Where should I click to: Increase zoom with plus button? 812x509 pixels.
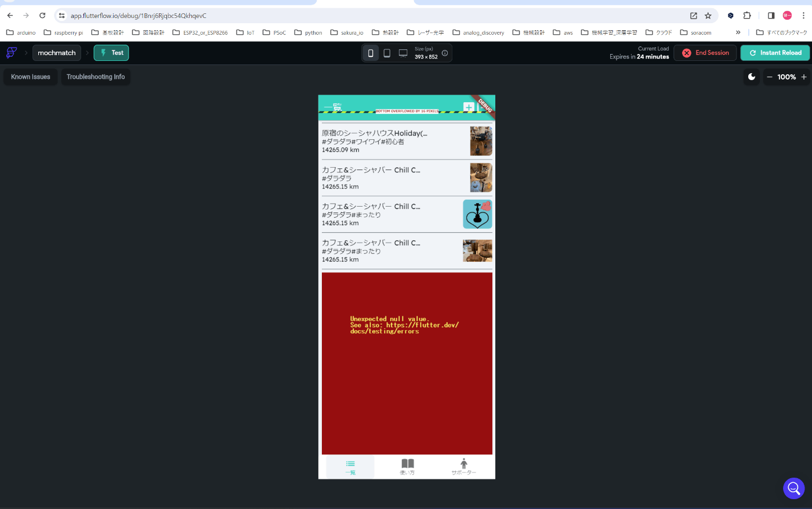click(804, 77)
